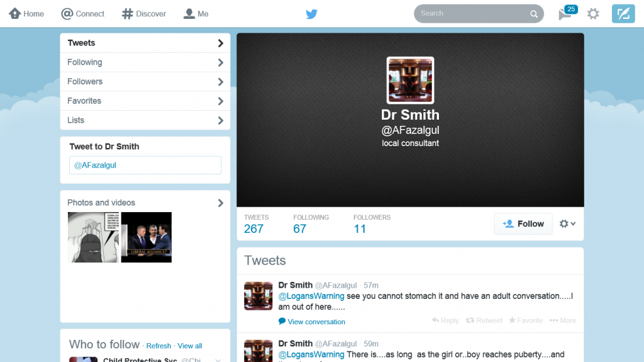Click the chevron next to Photos and videos
The image size is (644, 362).
(x=221, y=203)
